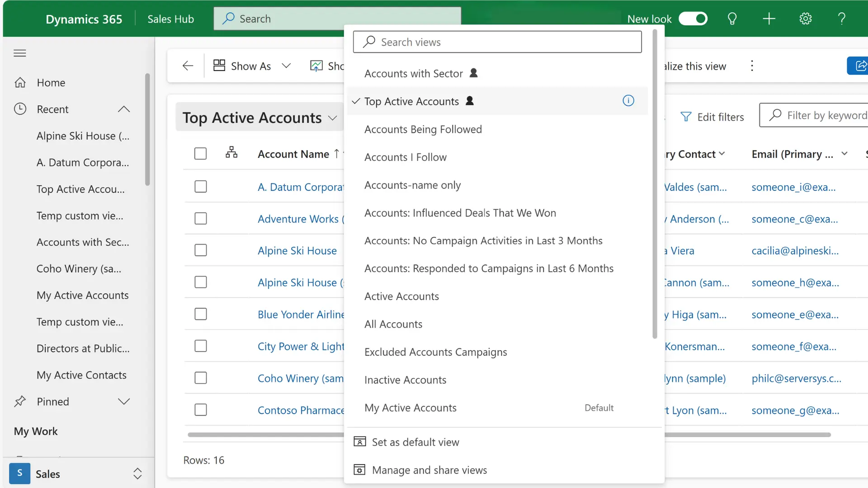Click the share view icon top right
This screenshot has height=488, width=868.
[861, 66]
